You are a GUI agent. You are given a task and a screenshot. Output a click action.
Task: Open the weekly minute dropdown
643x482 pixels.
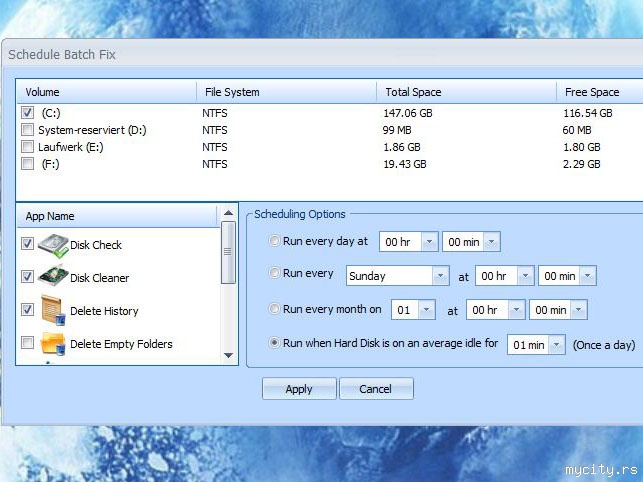(588, 276)
